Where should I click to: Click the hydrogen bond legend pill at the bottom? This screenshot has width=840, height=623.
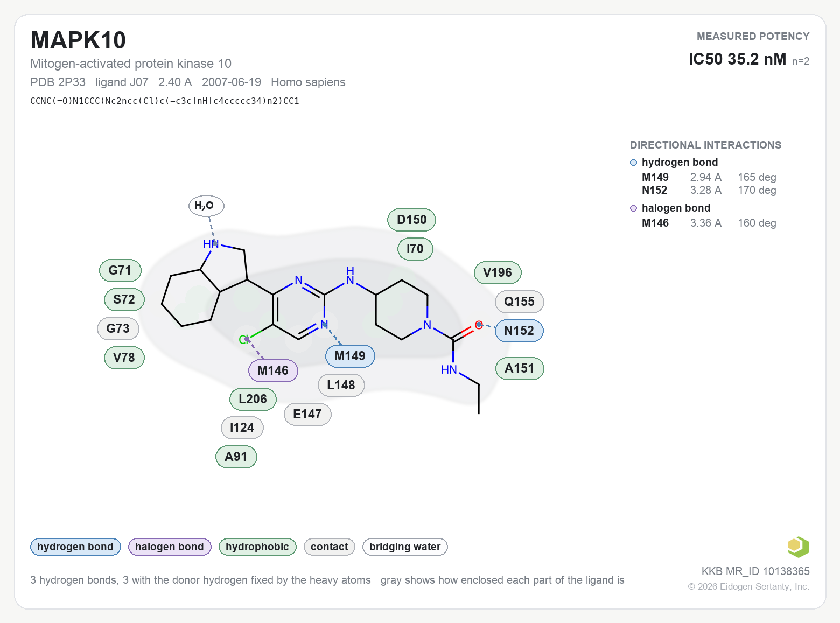pyautogui.click(x=75, y=547)
